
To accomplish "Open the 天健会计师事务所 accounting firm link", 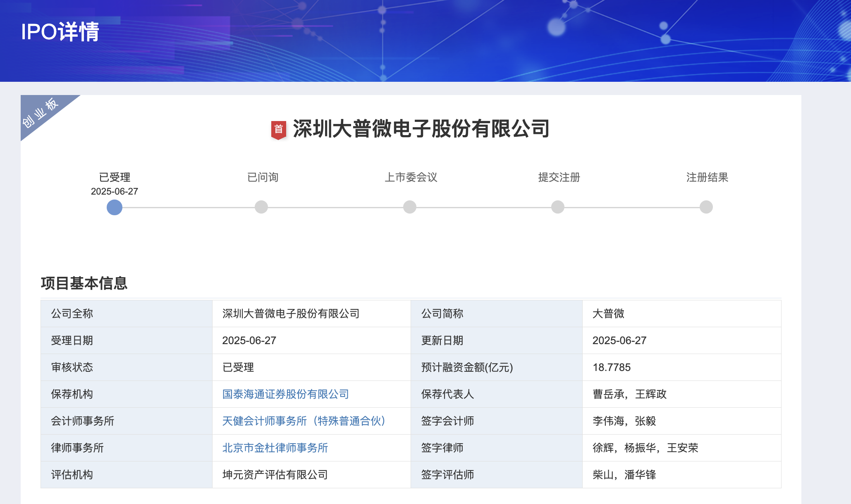I will coord(304,421).
